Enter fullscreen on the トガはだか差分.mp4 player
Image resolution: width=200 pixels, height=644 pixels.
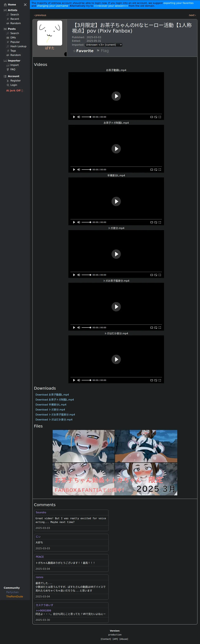click(160, 380)
